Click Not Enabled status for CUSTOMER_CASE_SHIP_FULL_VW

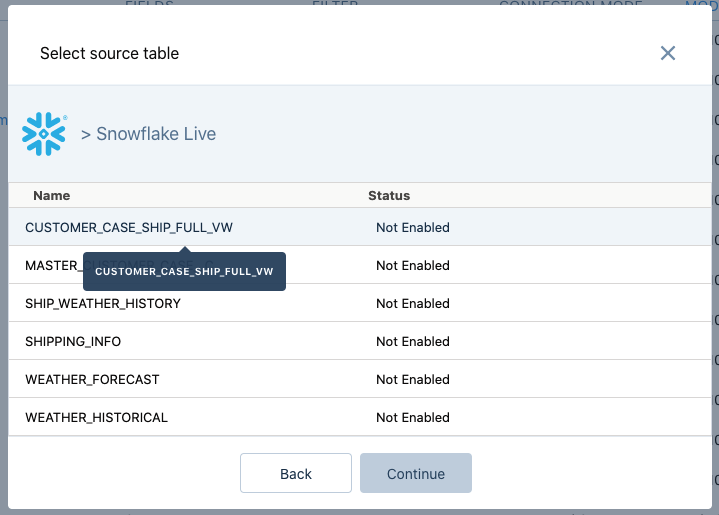(413, 228)
